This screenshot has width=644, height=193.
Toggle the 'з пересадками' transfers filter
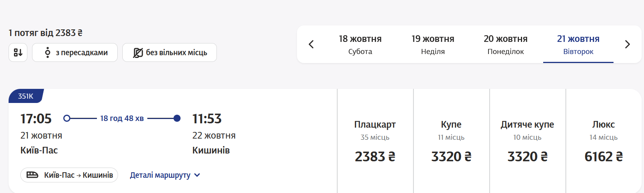coord(75,52)
